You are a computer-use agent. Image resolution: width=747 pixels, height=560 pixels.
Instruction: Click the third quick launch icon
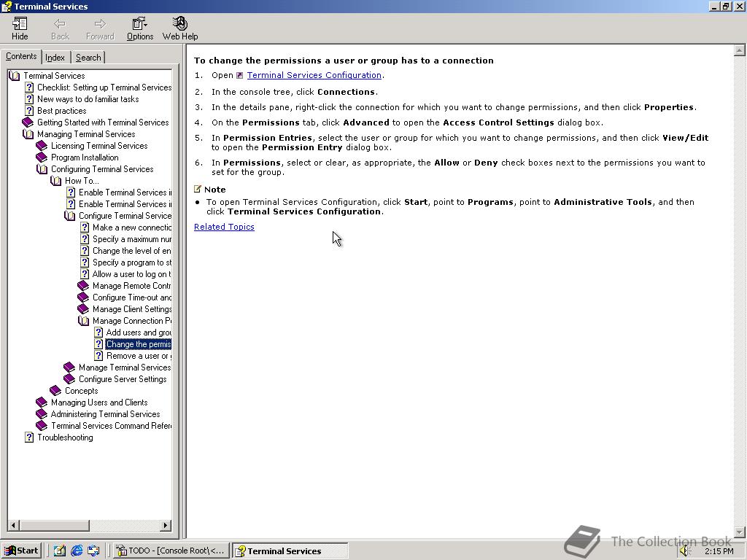click(93, 551)
